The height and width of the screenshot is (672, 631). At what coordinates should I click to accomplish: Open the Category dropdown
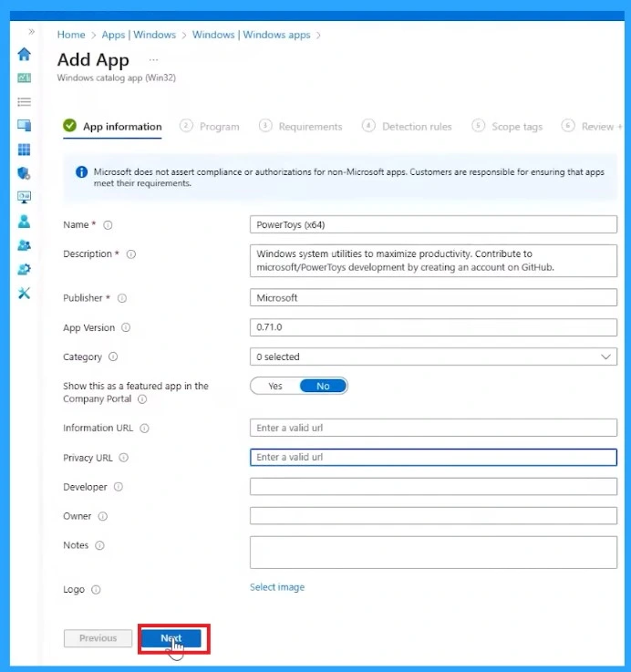[433, 357]
